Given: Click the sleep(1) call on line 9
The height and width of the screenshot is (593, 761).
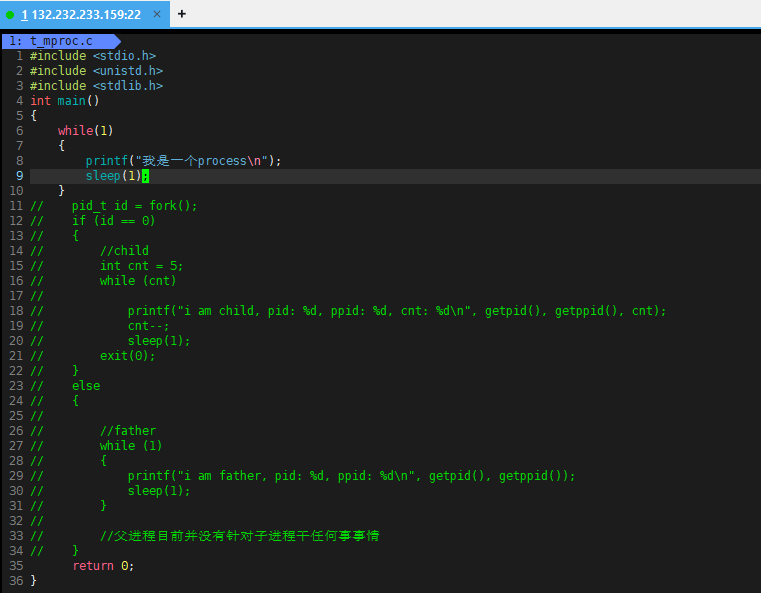Looking at the screenshot, I should [x=114, y=176].
